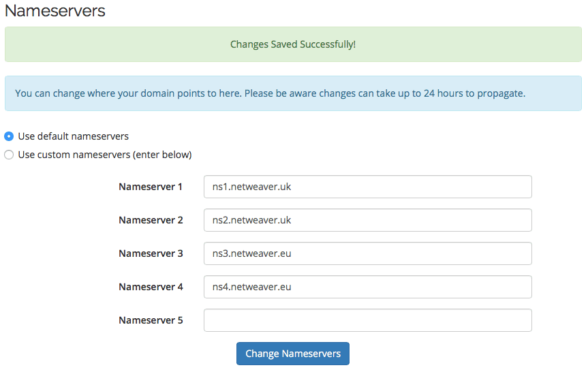Click the empty Nameserver 5 input field
The image size is (588, 372).
[367, 320]
